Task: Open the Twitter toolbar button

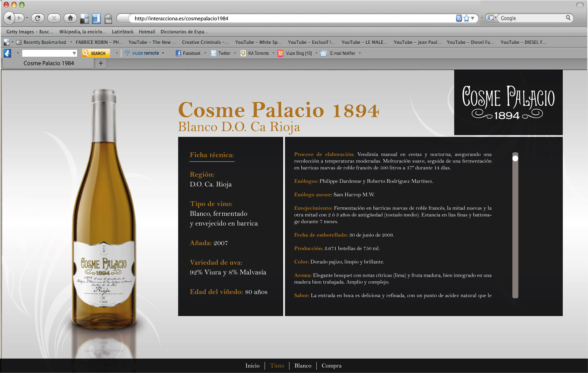Action: click(x=221, y=53)
